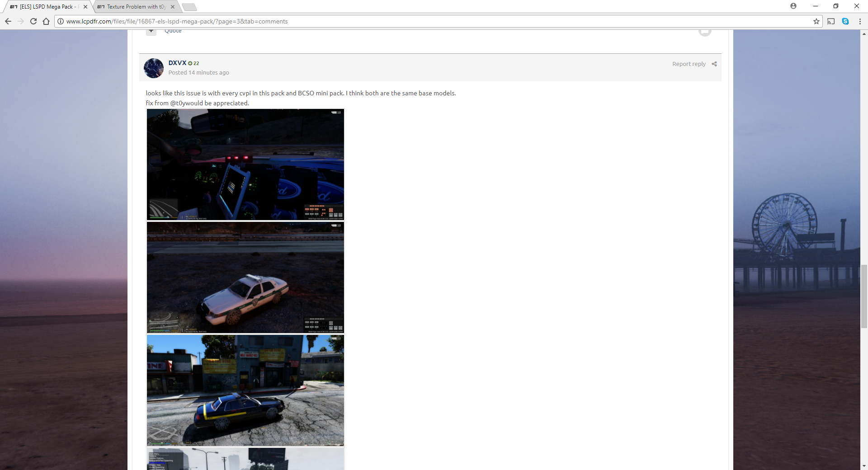Click the scrollbar up arrow
Image resolution: width=868 pixels, height=470 pixels.
[x=864, y=33]
